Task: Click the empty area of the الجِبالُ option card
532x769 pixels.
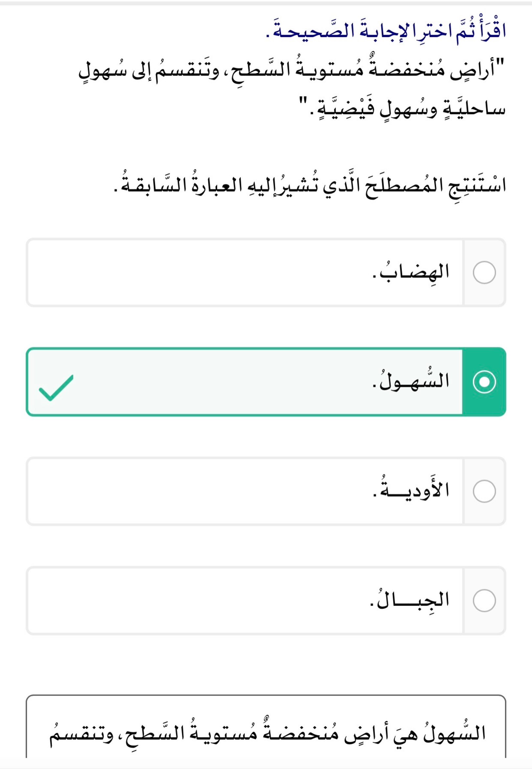Action: [x=200, y=601]
